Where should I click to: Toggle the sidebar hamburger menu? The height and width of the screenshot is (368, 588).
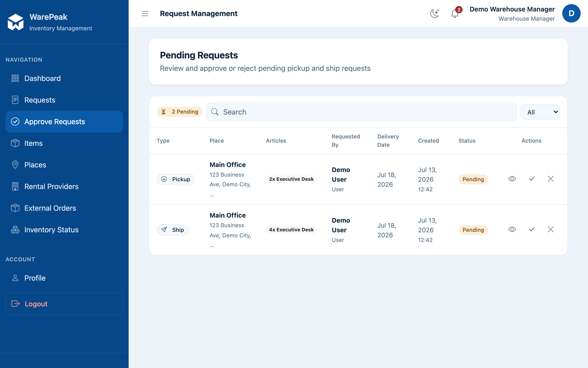pos(145,14)
